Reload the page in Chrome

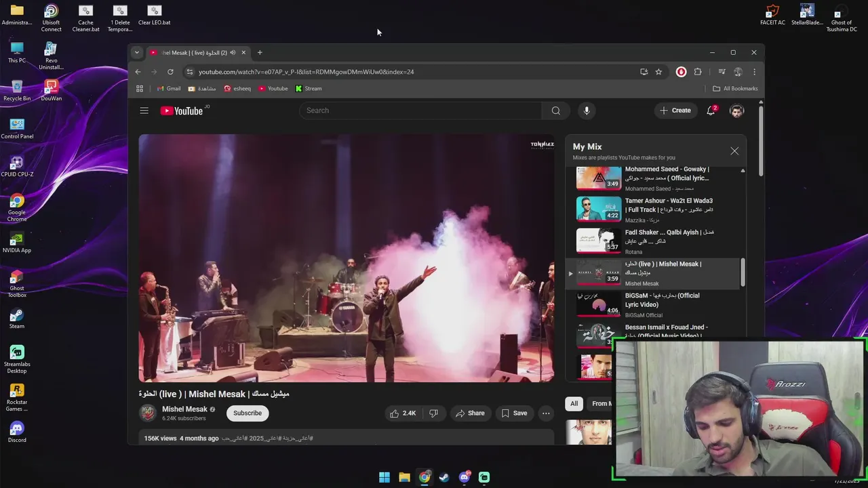tap(170, 72)
